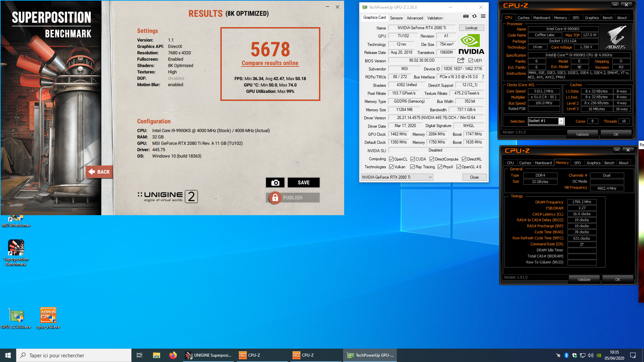Click the Bluetooth tray icon
Screen dimensions: 644x362
[566, 355]
